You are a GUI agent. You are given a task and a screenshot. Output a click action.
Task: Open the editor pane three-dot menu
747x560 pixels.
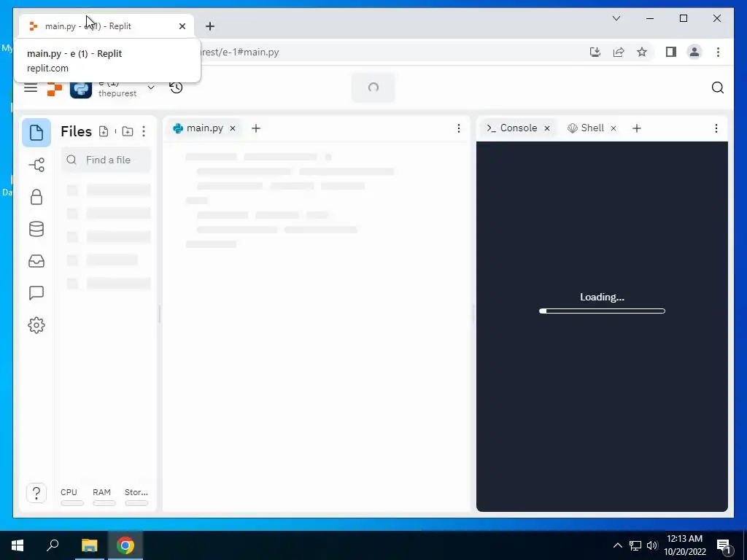click(x=458, y=128)
